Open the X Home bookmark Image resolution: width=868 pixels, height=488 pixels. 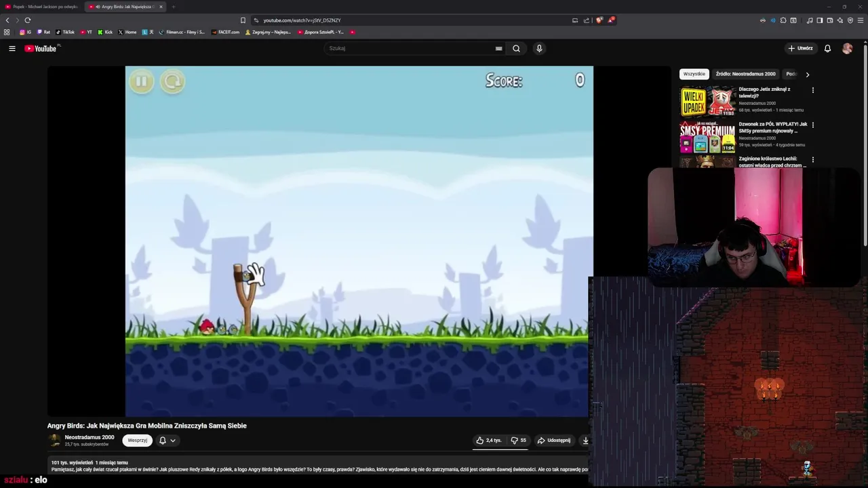(127, 32)
